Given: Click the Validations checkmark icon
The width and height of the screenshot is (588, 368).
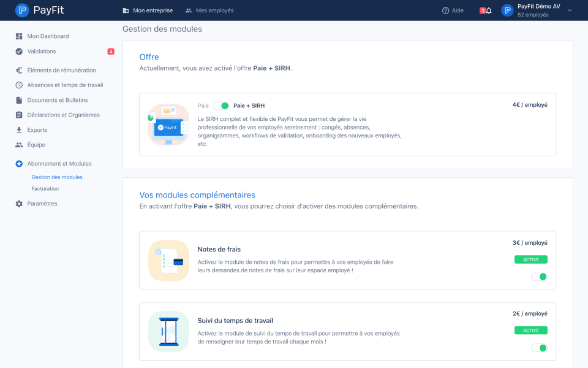Looking at the screenshot, I should coord(19,52).
